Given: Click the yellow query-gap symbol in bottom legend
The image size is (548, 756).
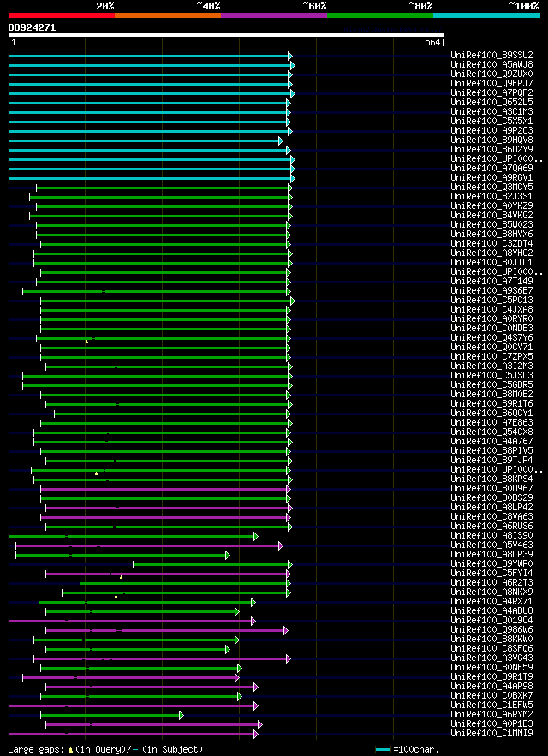Looking at the screenshot, I should pyautogui.click(x=70, y=750).
